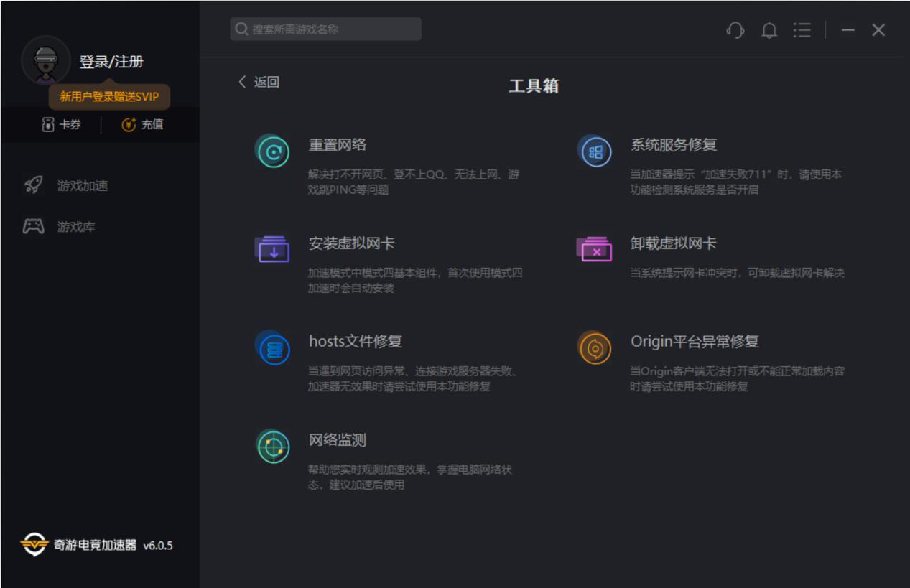
Task: Click 新用户登录赠送SVIP tooltip banner
Action: [109, 96]
